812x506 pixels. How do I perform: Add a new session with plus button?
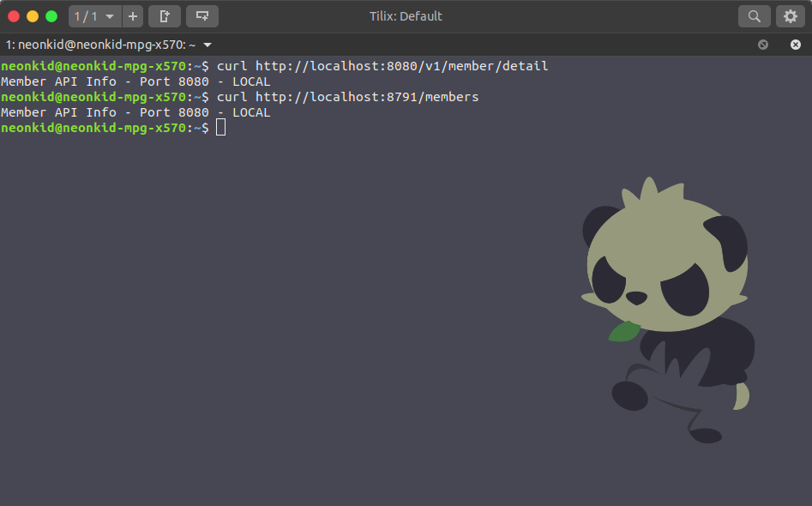pyautogui.click(x=133, y=16)
